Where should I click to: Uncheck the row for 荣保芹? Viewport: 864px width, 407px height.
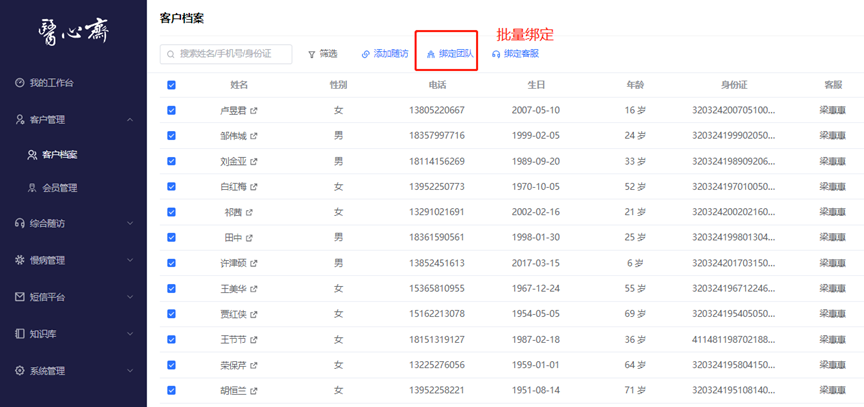click(171, 365)
